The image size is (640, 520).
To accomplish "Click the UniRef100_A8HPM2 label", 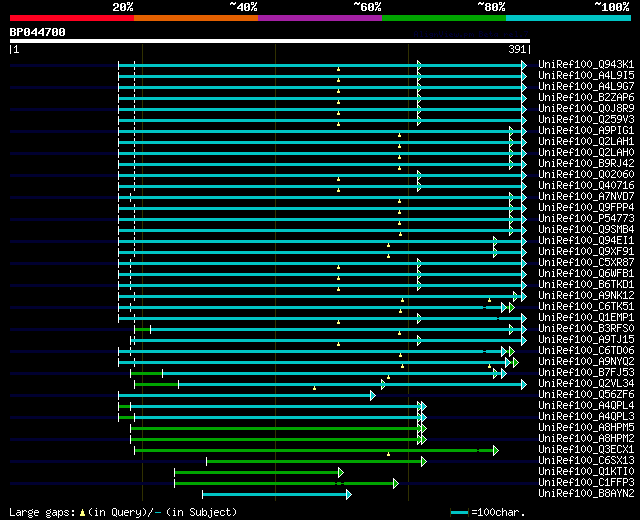I will point(586,439).
